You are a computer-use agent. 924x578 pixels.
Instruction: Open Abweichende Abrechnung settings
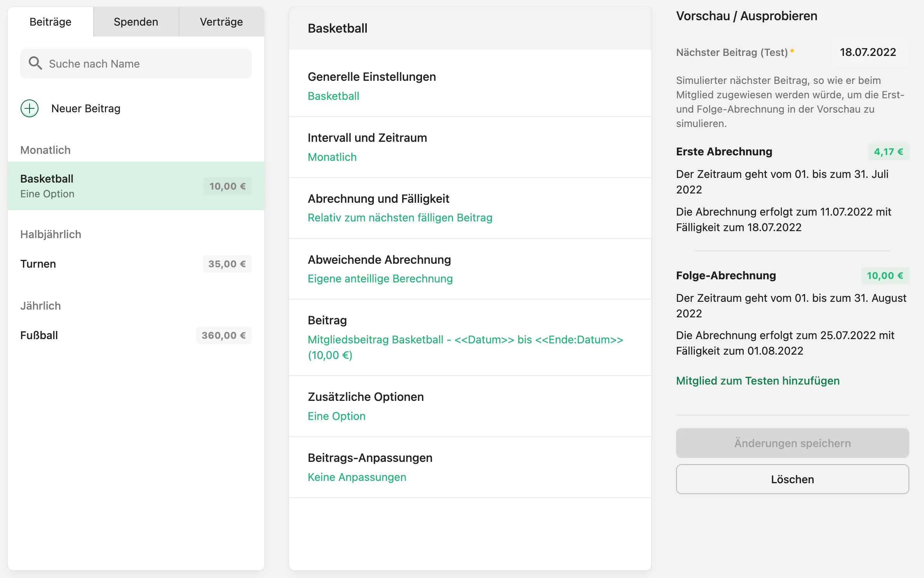tap(470, 269)
